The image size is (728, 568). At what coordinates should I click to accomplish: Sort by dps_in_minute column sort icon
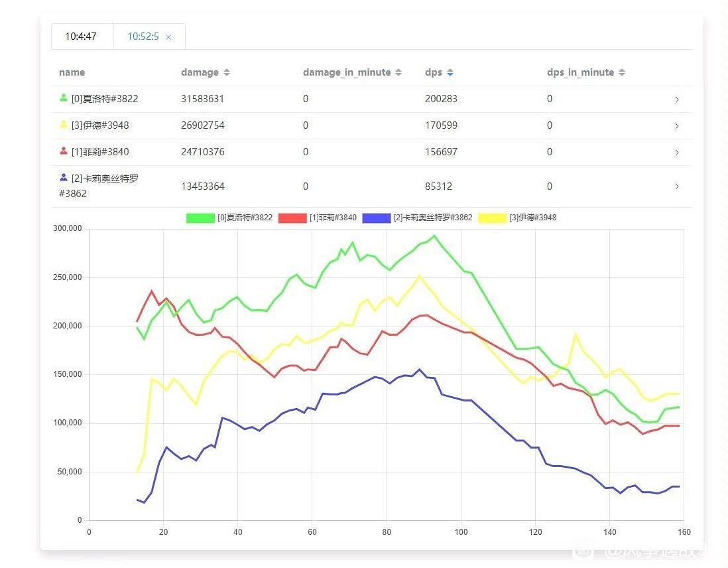pyautogui.click(x=622, y=72)
